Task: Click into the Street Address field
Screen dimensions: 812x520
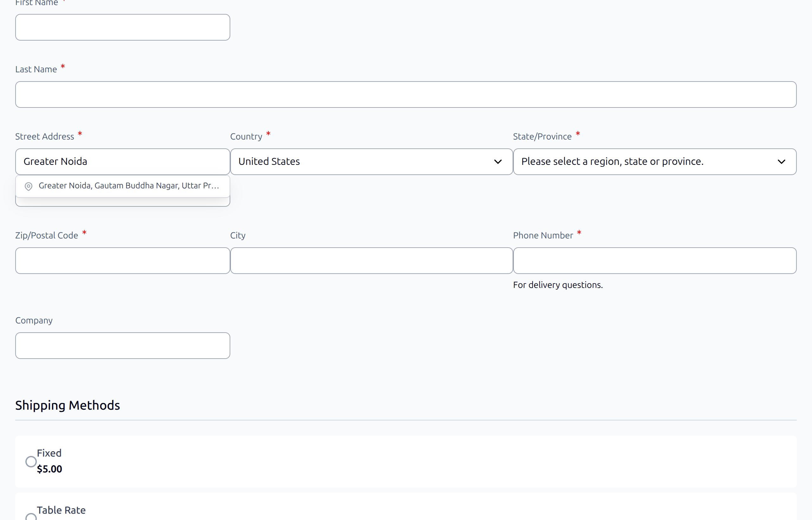Action: click(x=123, y=162)
